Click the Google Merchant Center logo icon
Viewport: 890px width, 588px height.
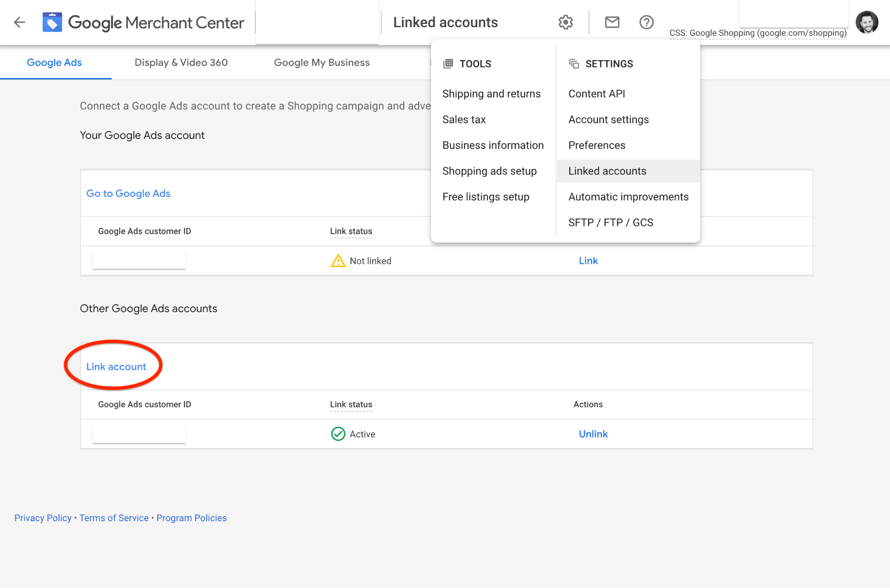(x=52, y=22)
